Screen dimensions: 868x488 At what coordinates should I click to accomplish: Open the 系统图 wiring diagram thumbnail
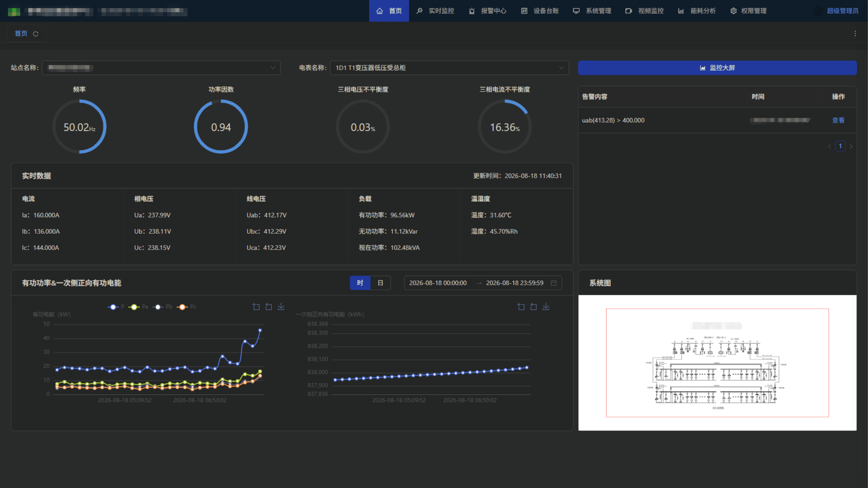click(717, 363)
